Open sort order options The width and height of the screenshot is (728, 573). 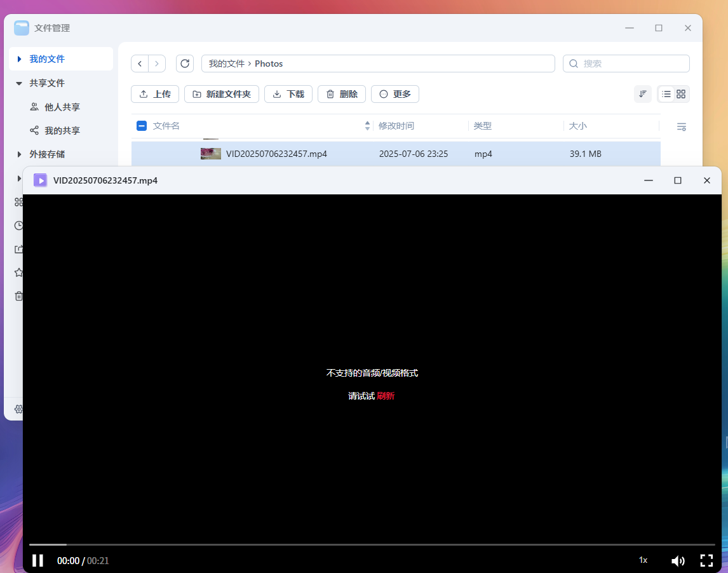[x=643, y=94]
